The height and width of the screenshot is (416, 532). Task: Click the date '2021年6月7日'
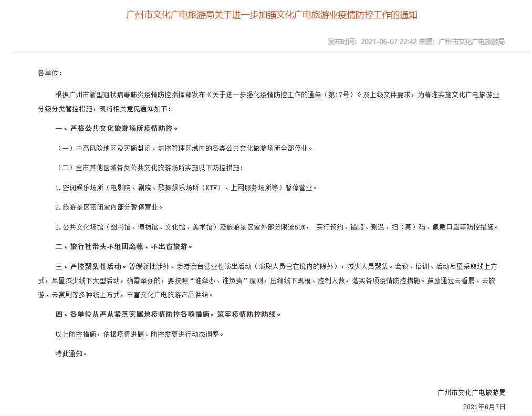pos(484,407)
